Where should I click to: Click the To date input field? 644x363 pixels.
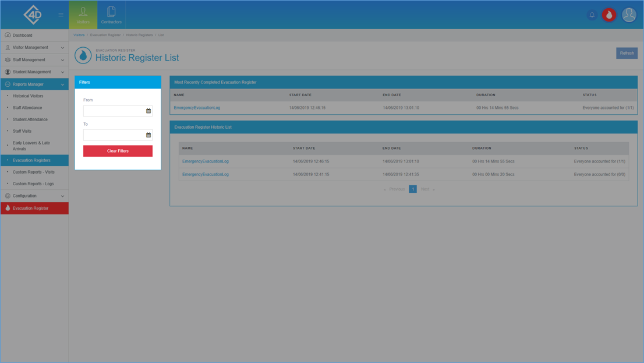pyautogui.click(x=118, y=135)
